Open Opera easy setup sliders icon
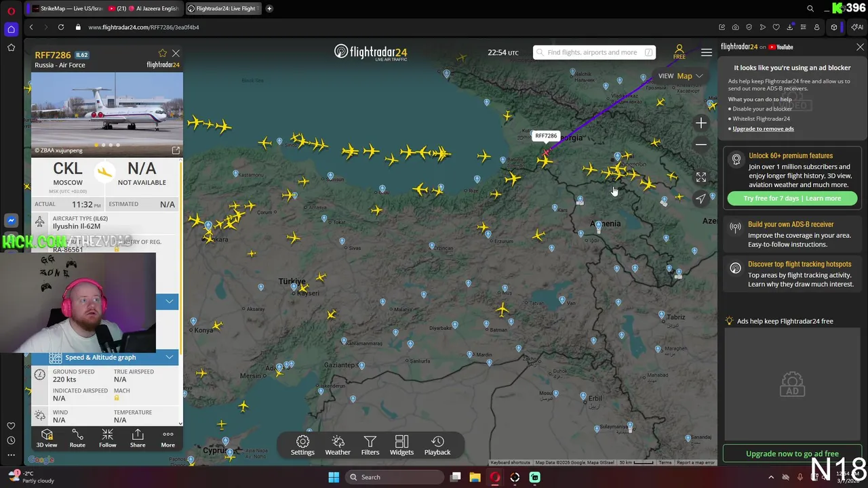The image size is (868, 488). point(803,27)
